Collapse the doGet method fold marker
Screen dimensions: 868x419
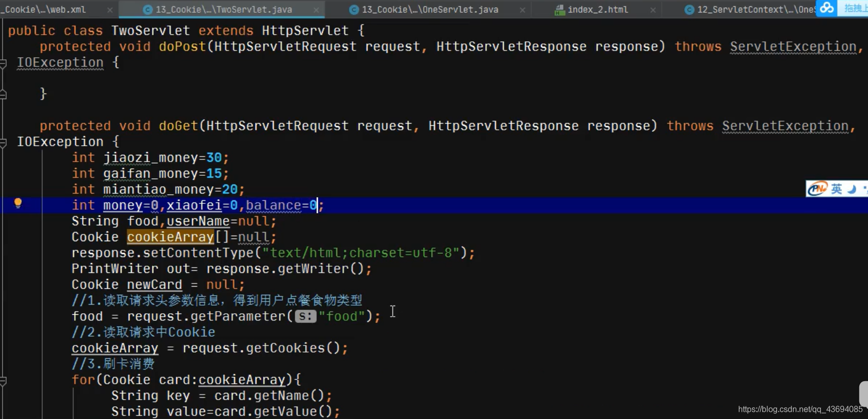coord(3,143)
